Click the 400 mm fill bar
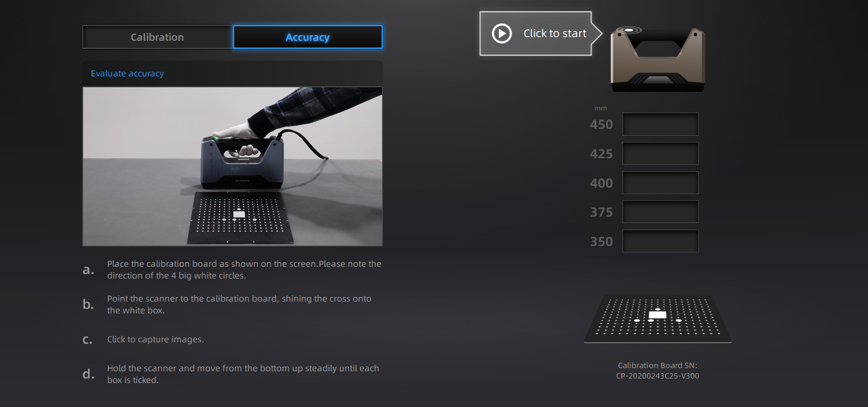Viewport: 868px width, 407px height. pos(660,183)
